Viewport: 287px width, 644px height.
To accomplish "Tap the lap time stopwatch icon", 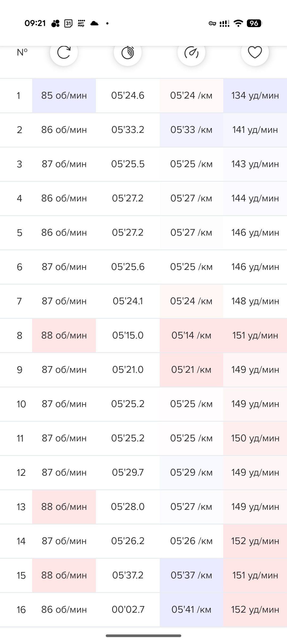I will pos(128,52).
